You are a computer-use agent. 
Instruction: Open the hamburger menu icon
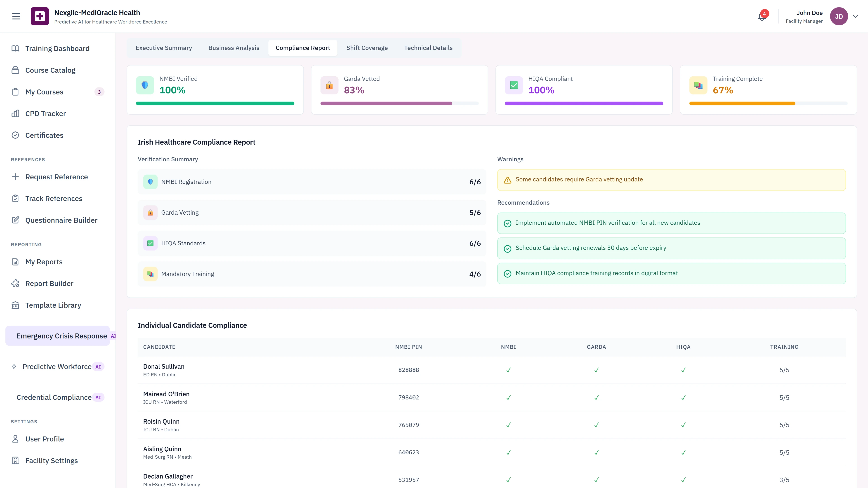coord(16,16)
